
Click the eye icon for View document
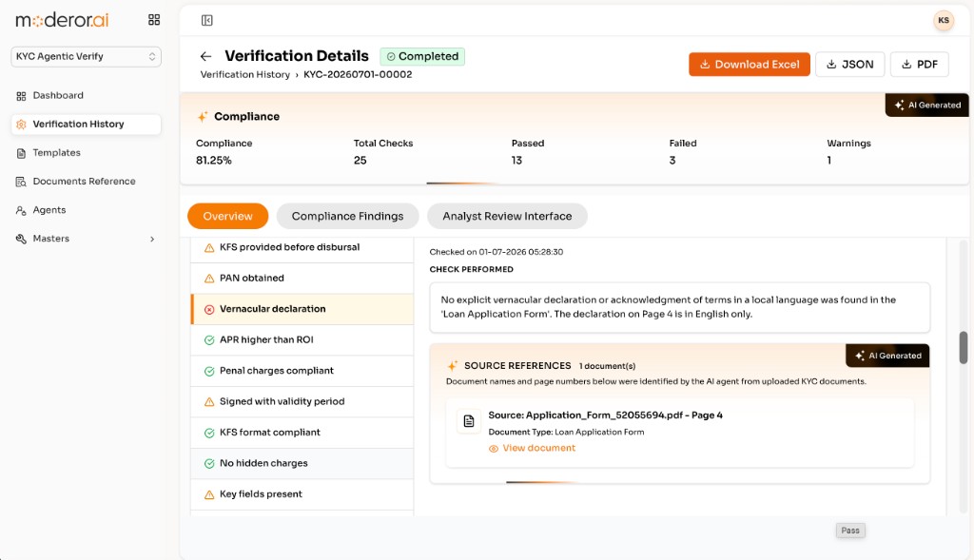pos(494,449)
